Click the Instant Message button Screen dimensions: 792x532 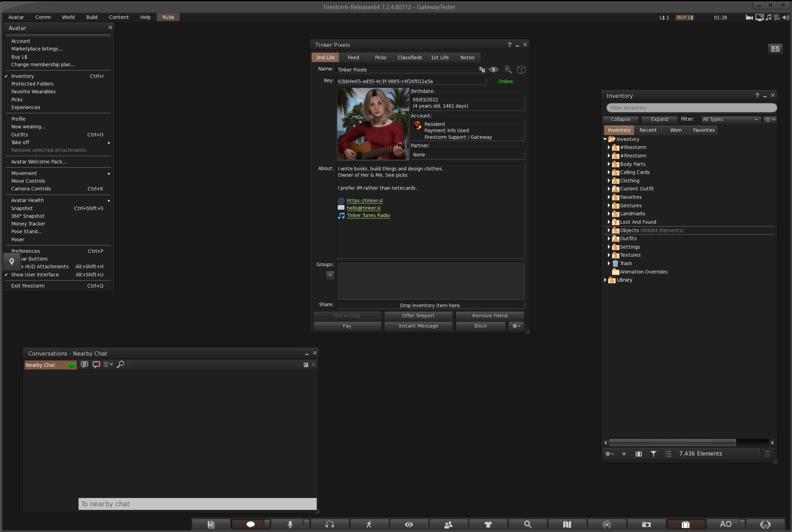coord(418,326)
